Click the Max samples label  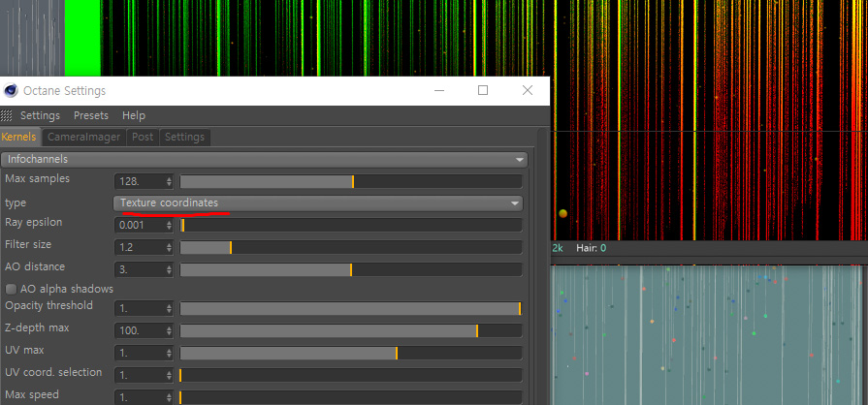[37, 178]
